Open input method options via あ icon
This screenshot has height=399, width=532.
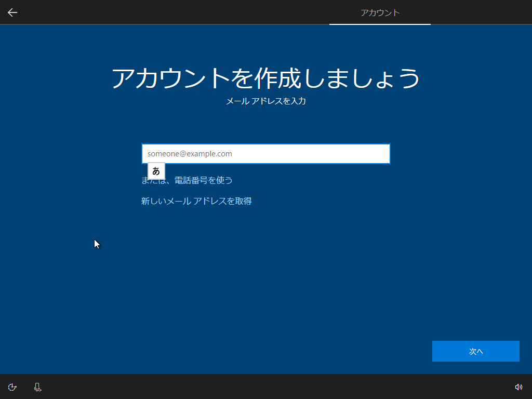[156, 171]
